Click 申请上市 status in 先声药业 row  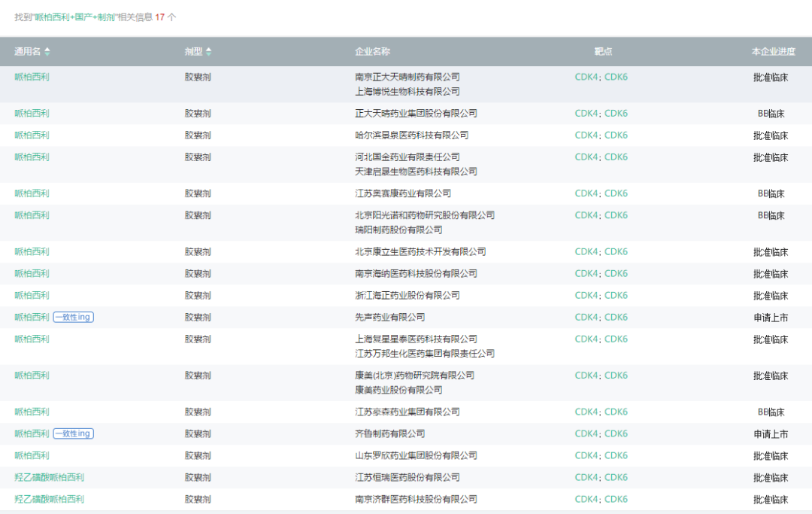(x=771, y=318)
